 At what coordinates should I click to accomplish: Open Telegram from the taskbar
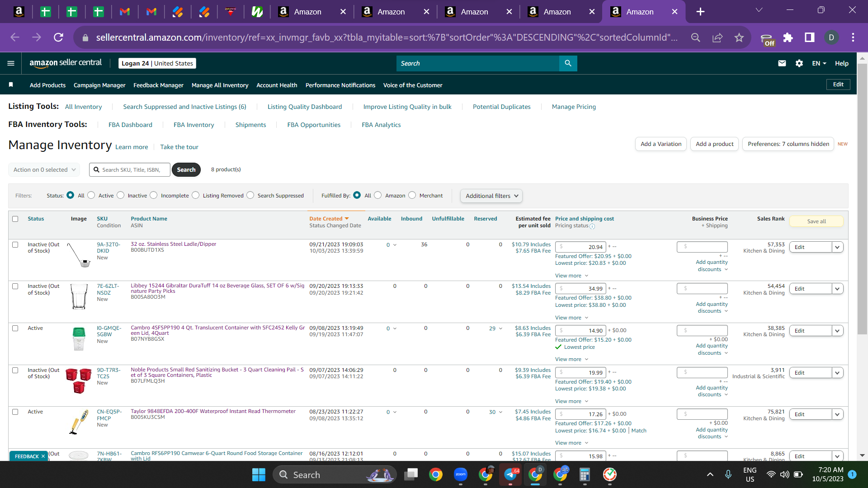point(510,474)
